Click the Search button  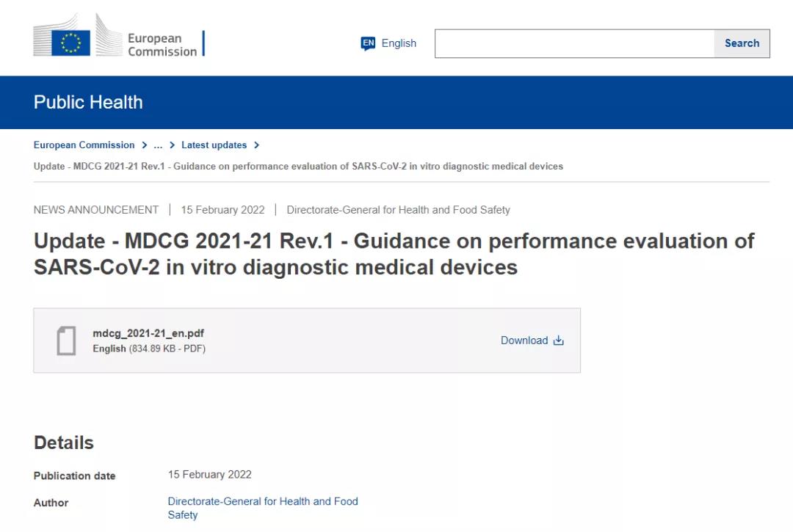click(742, 43)
